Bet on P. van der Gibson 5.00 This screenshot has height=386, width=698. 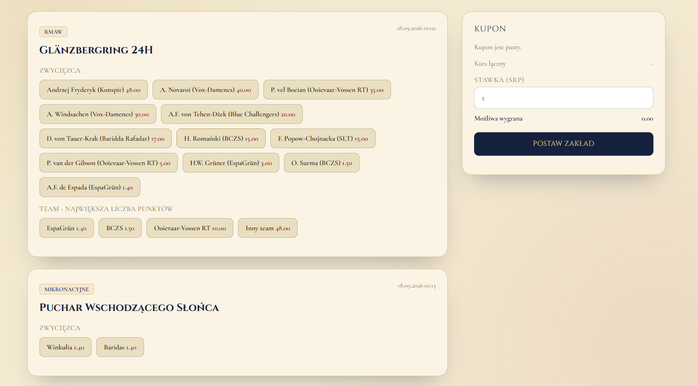[x=108, y=163]
